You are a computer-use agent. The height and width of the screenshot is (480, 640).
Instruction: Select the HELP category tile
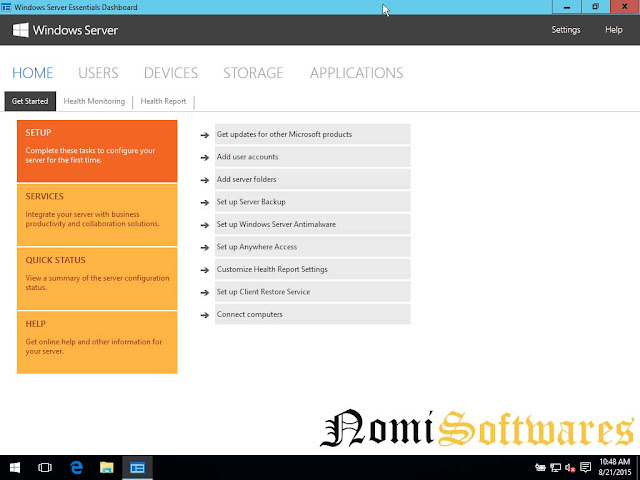pos(97,342)
